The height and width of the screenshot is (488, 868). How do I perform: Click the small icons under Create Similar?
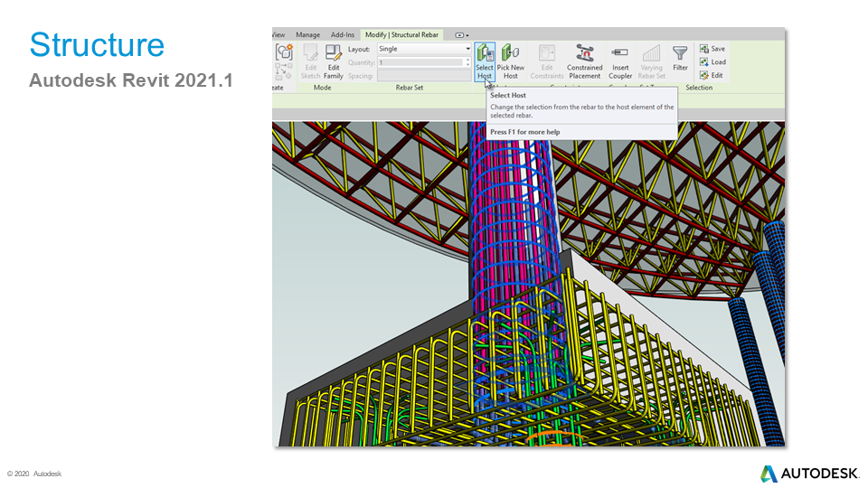[284, 70]
